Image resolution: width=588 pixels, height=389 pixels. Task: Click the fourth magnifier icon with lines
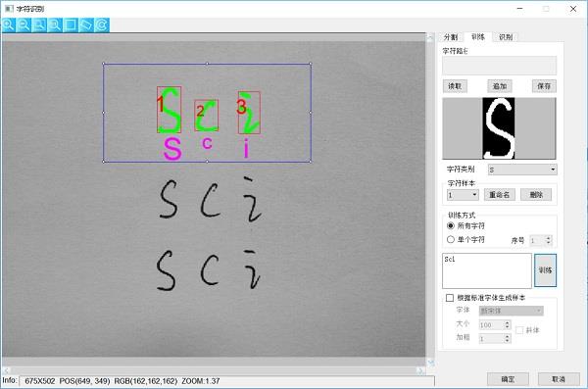tap(55, 25)
